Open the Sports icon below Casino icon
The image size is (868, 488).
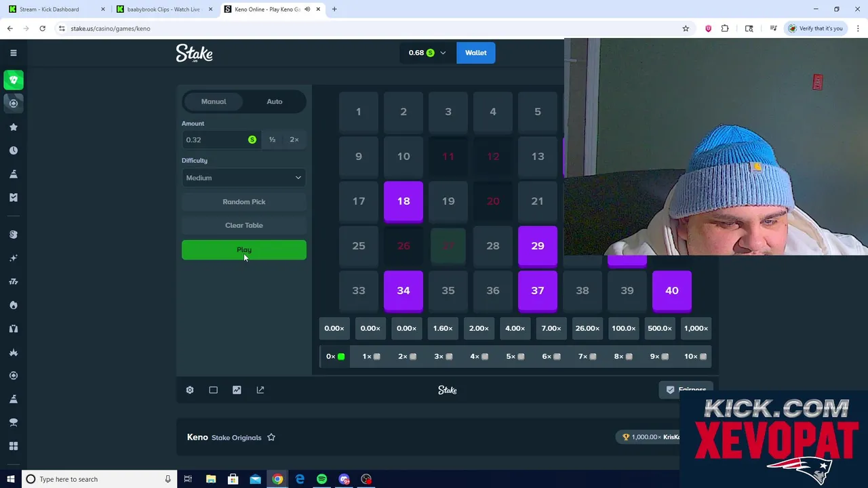tap(13, 103)
